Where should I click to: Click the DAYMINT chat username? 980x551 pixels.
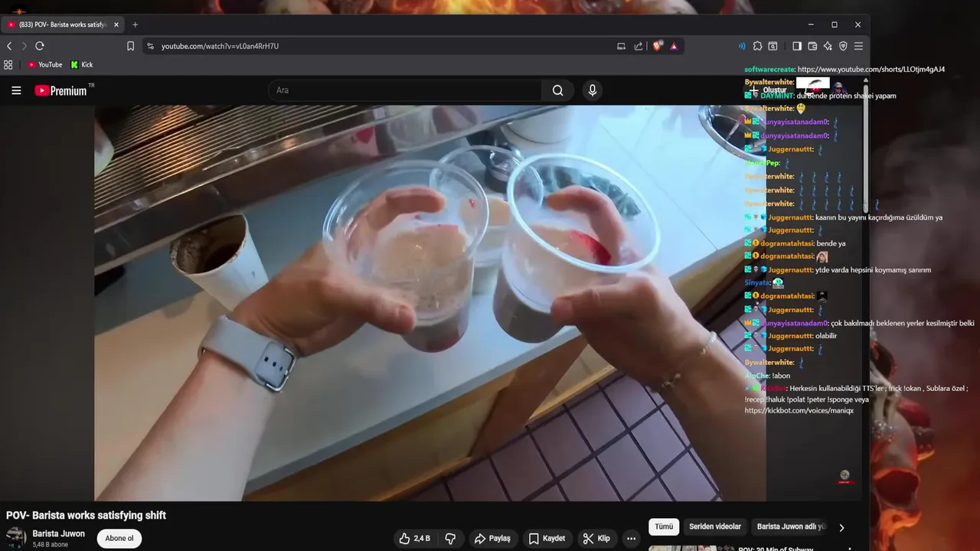(776, 96)
